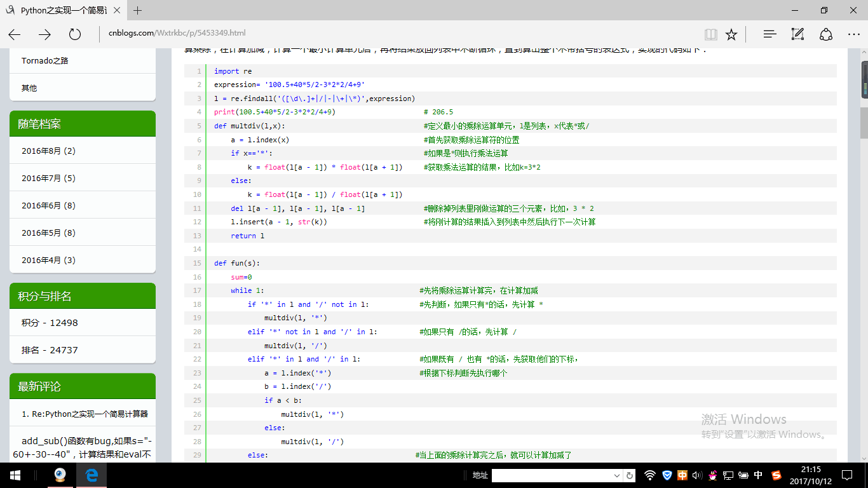Click the '# 206.5' comment
Image resolution: width=868 pixels, height=488 pixels.
[x=438, y=112]
